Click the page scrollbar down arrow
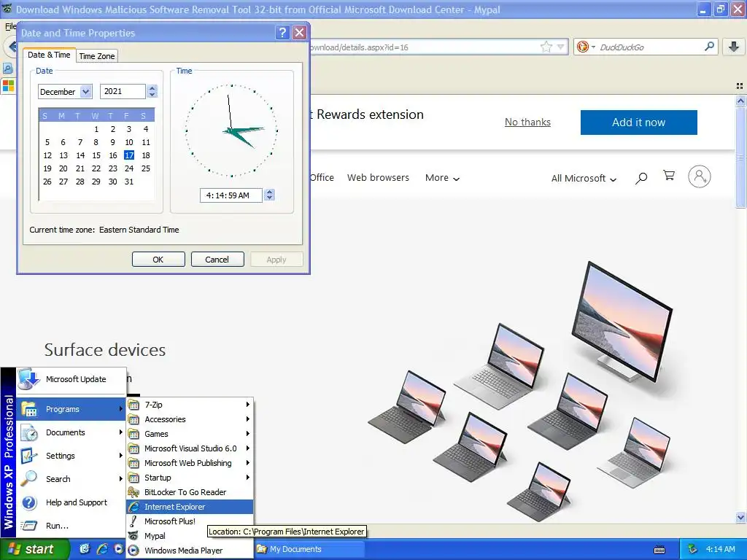747x560 pixels. click(740, 517)
